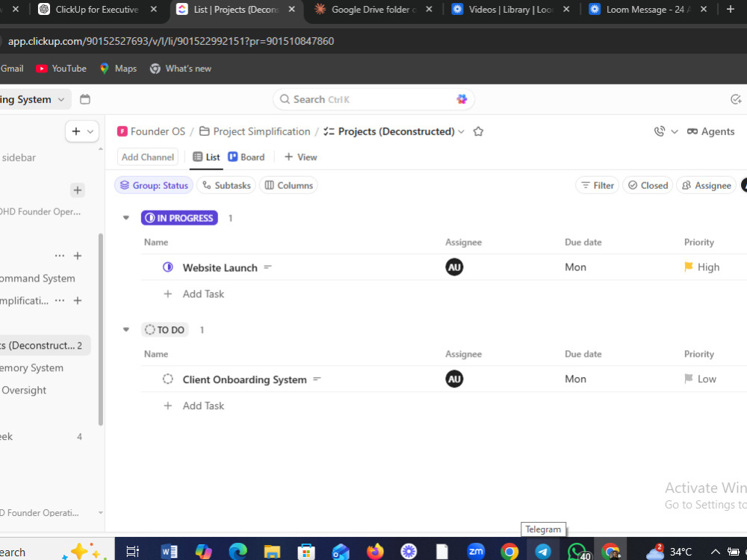Switch to ClickUp for Executive browser tab
This screenshot has width=747, height=560.
(97, 10)
